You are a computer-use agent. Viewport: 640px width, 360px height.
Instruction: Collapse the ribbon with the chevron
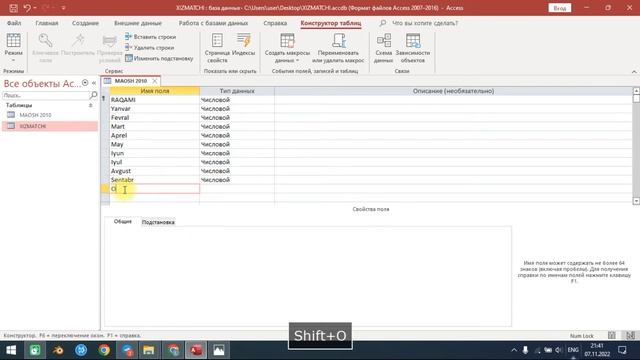(634, 72)
